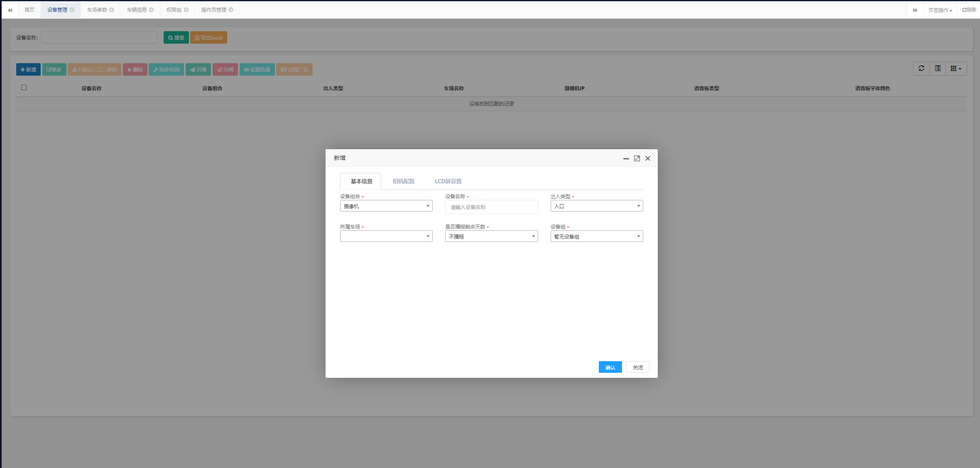
Task: Open the 首页 tab
Action: click(29, 10)
